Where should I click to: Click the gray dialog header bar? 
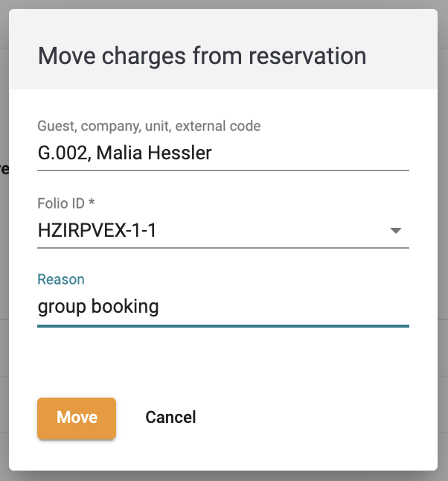pyautogui.click(x=223, y=49)
